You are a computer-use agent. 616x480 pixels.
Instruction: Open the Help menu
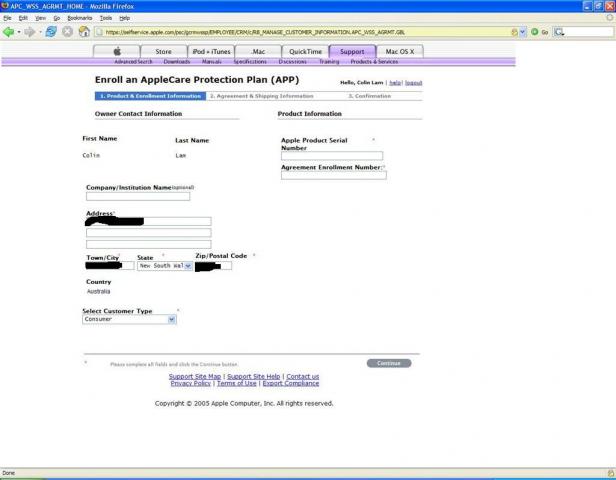[125, 18]
